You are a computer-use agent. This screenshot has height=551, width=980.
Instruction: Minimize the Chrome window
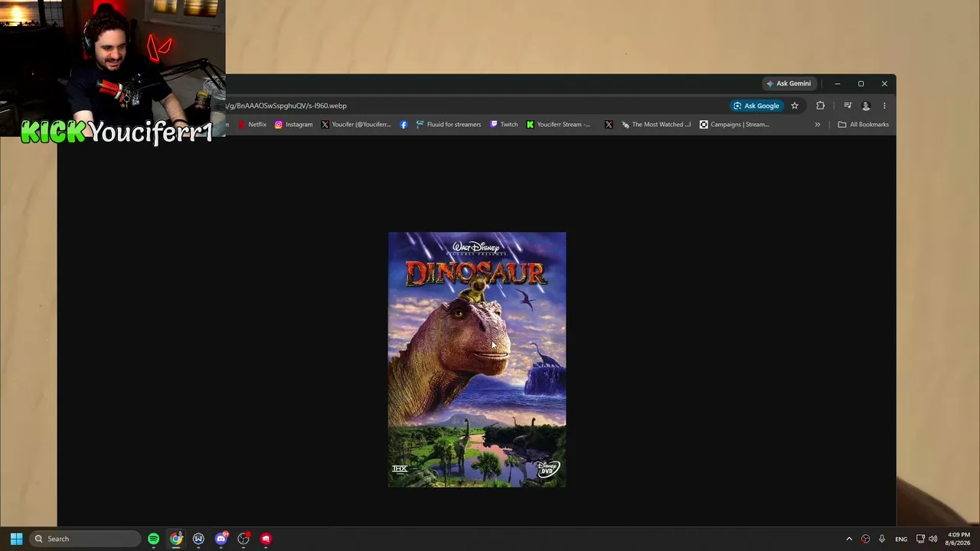(838, 83)
